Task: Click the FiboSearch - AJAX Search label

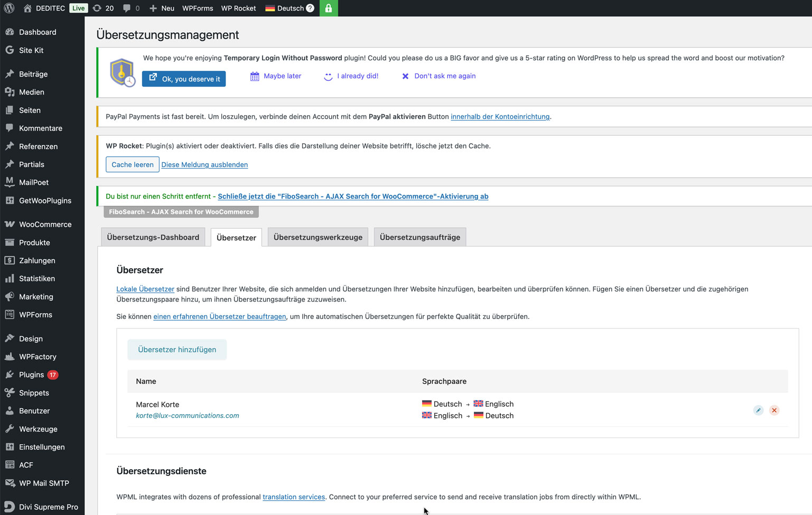Action: pos(181,212)
